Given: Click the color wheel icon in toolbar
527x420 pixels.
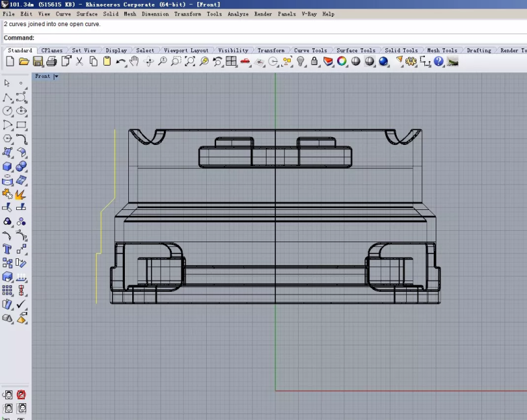Looking at the screenshot, I should [342, 62].
